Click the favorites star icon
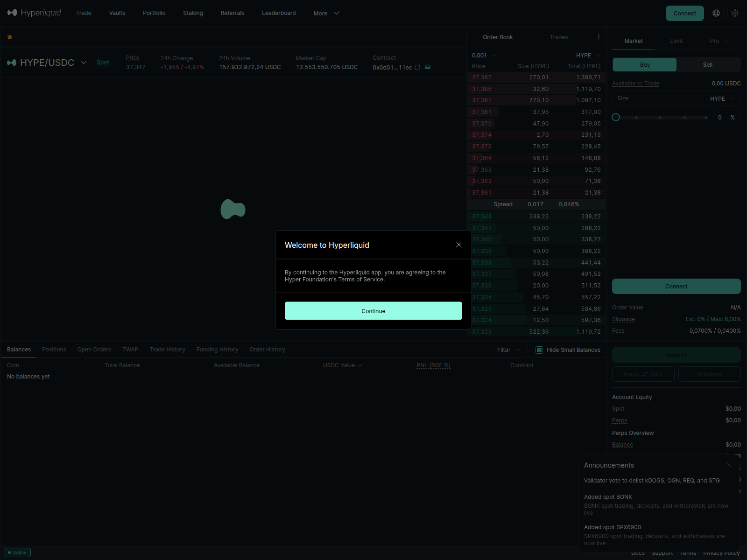This screenshot has height=560, width=747. (x=10, y=37)
